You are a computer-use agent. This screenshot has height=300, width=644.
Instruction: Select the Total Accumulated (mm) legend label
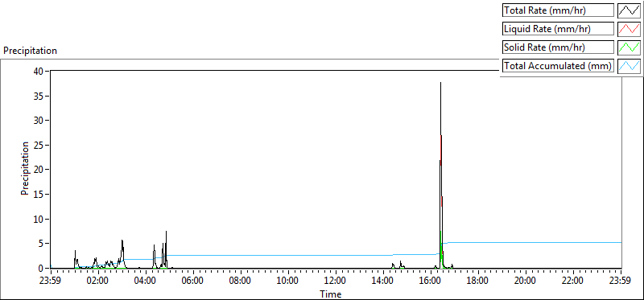[x=558, y=66]
